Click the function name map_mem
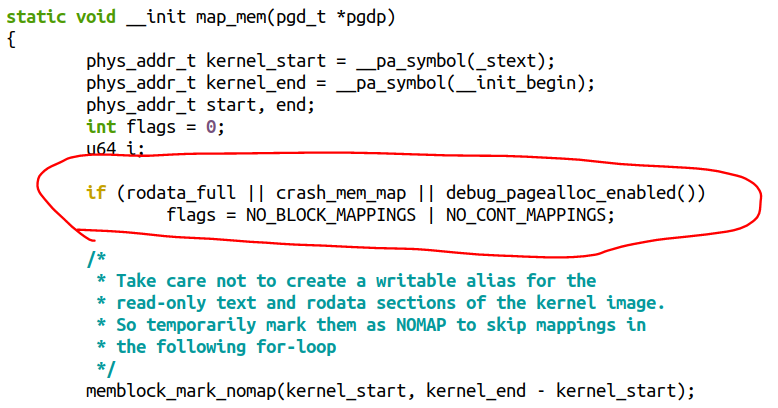Image resolution: width=778 pixels, height=408 pixels. pos(231,17)
